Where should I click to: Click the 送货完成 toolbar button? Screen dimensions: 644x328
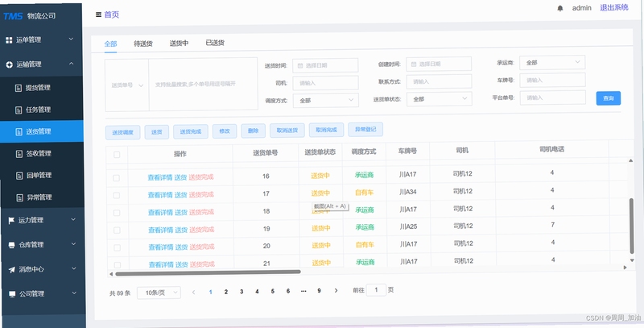191,131
